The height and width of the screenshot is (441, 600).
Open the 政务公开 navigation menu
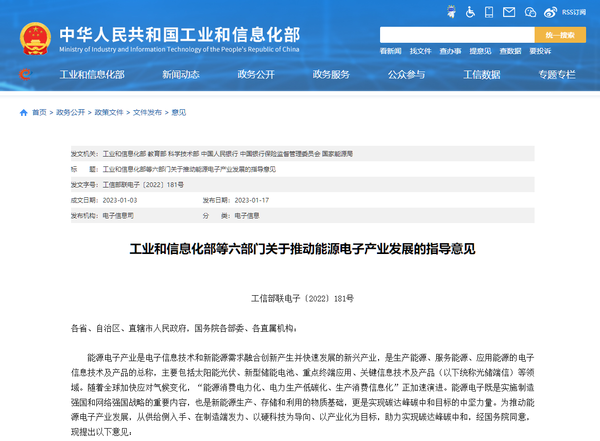tap(256, 74)
